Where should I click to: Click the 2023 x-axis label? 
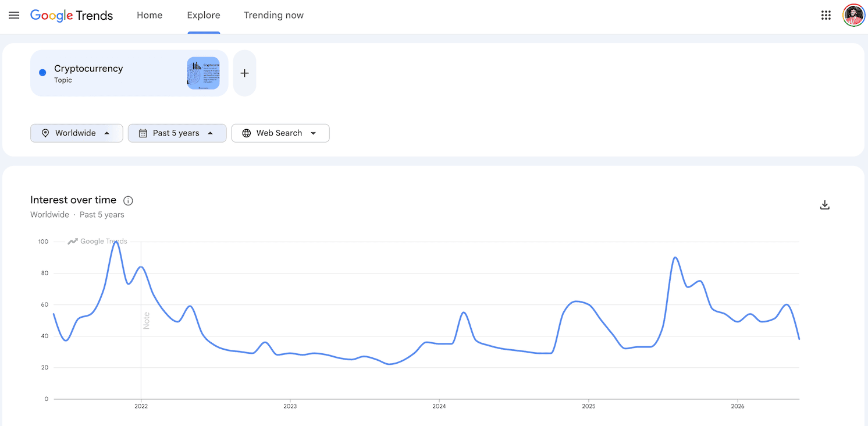[290, 406]
